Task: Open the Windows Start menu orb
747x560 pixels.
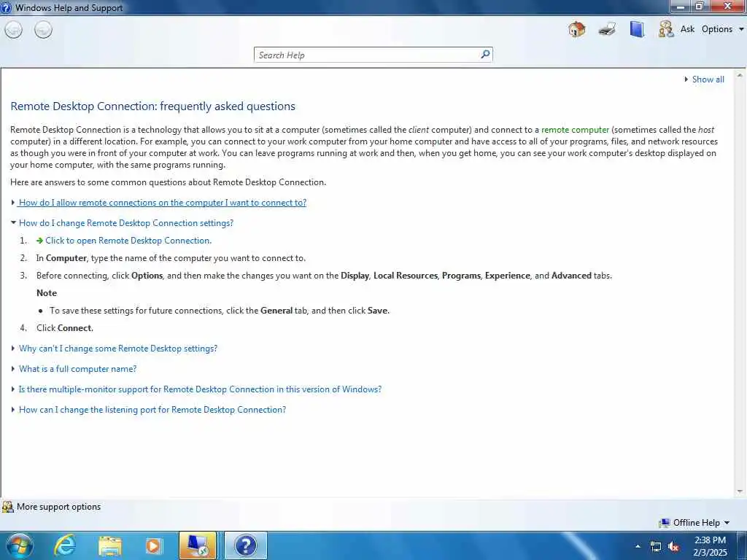Action: (20, 545)
